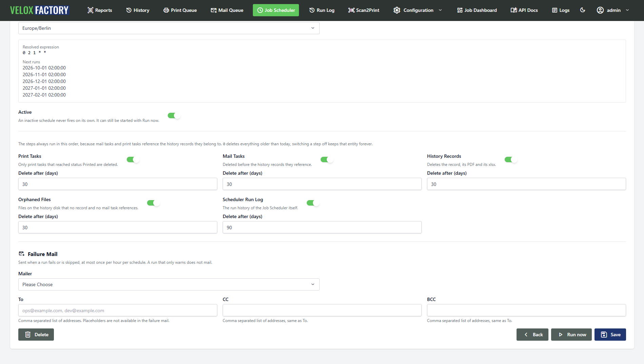
Task: Save the schedule settings
Action: 610,335
